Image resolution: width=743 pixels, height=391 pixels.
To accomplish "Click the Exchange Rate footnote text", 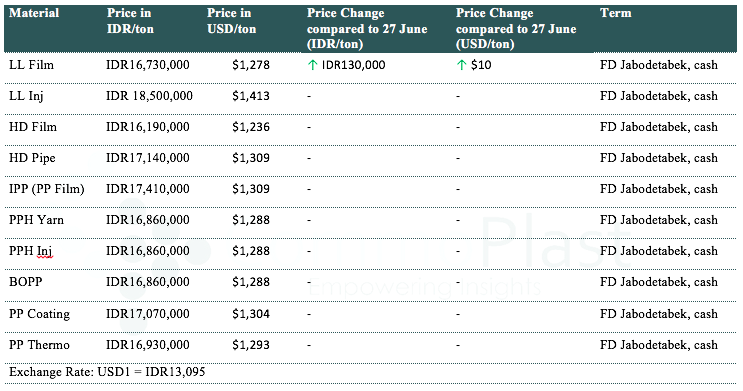I will 107,372.
